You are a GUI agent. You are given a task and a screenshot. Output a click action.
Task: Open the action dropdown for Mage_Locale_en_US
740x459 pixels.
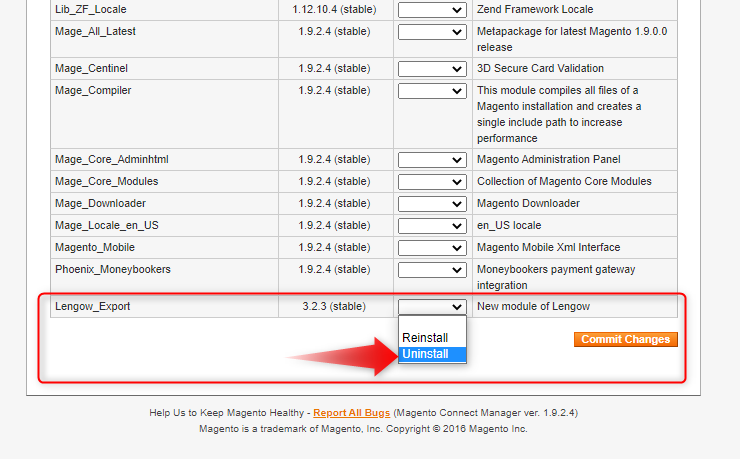click(432, 226)
